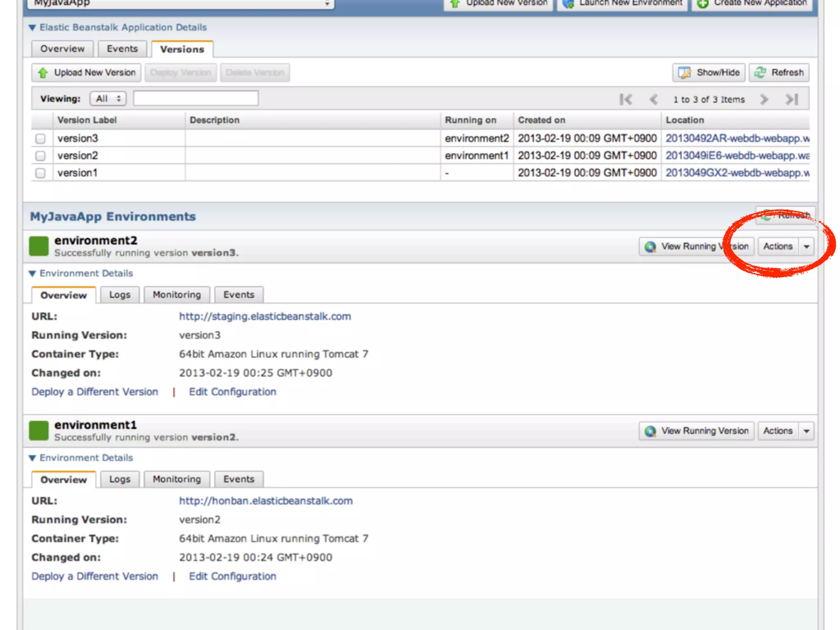Open the Viewing All dropdown
Screen dimensions: 840x630
click(108, 99)
